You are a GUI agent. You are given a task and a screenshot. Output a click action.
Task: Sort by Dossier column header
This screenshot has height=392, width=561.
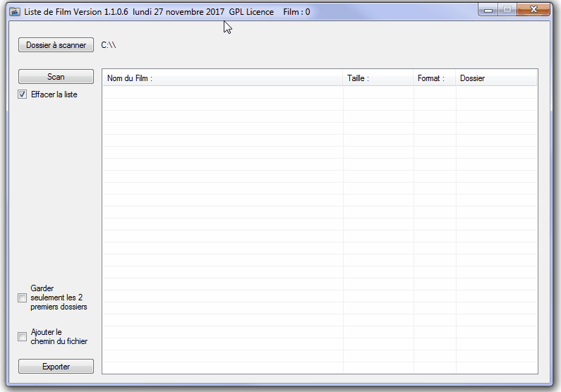(x=496, y=78)
